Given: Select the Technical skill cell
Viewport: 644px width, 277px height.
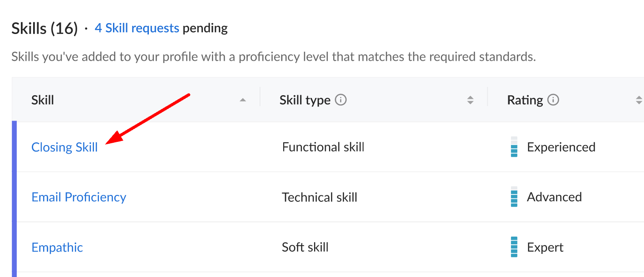Looking at the screenshot, I should [x=320, y=197].
